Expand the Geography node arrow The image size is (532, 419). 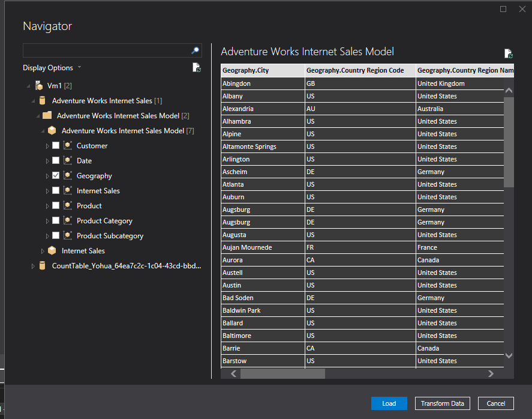tap(47, 176)
